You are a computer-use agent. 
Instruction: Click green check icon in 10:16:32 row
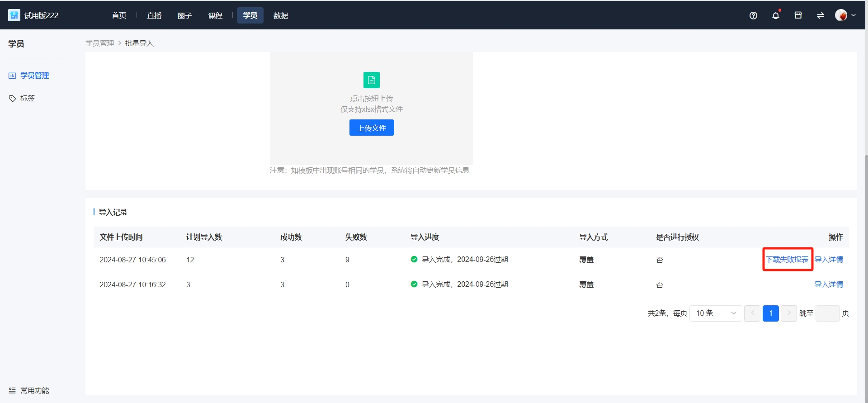tap(414, 284)
